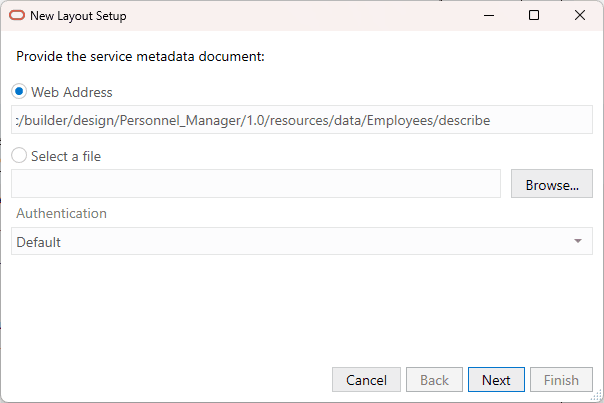Click the window resize grip corner
This screenshot has height=403, width=604.
597,396
